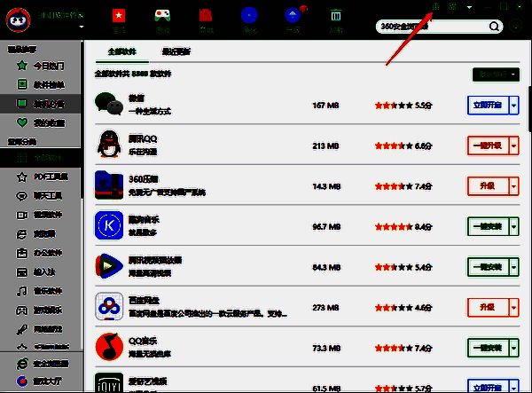This screenshot has width=532, height=393.
Task: Expand the arrow beside 腾讯QQ upgrade button
Action: click(513, 145)
